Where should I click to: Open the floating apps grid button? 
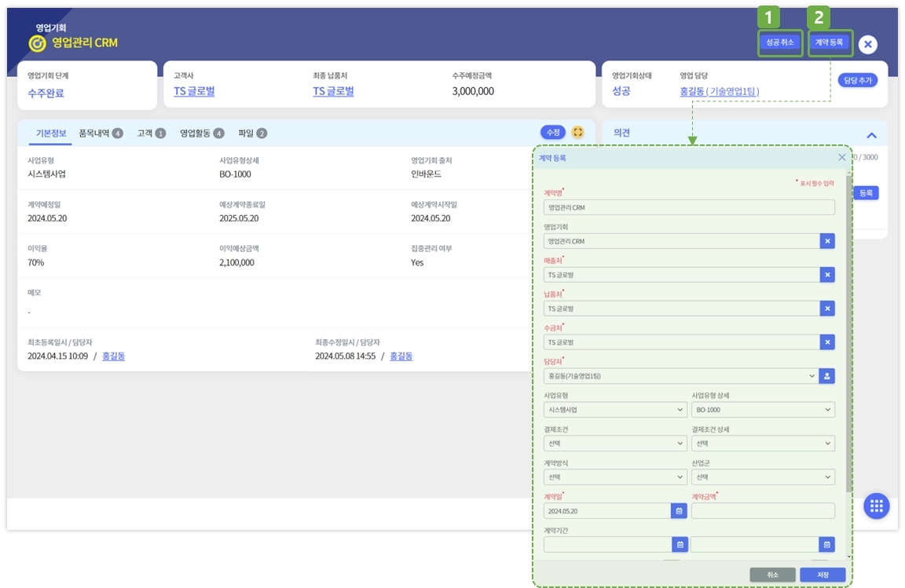(x=876, y=506)
